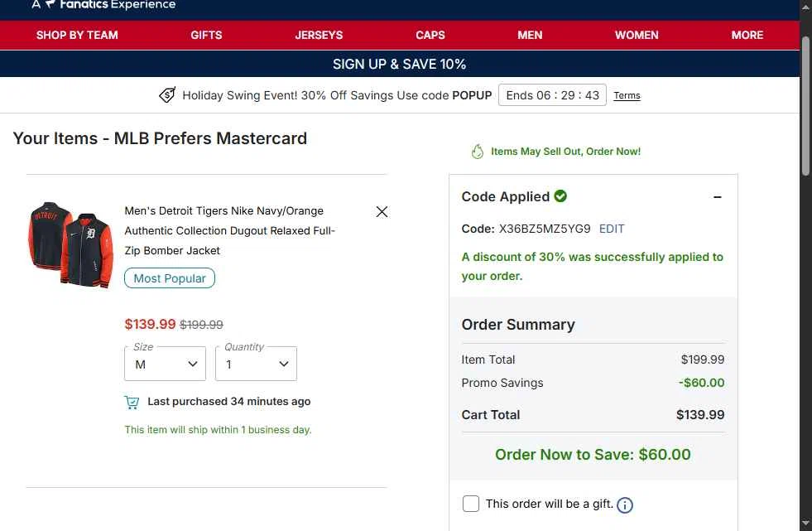Go to the Jerseys section
Image resolution: width=812 pixels, height=531 pixels.
click(x=319, y=36)
